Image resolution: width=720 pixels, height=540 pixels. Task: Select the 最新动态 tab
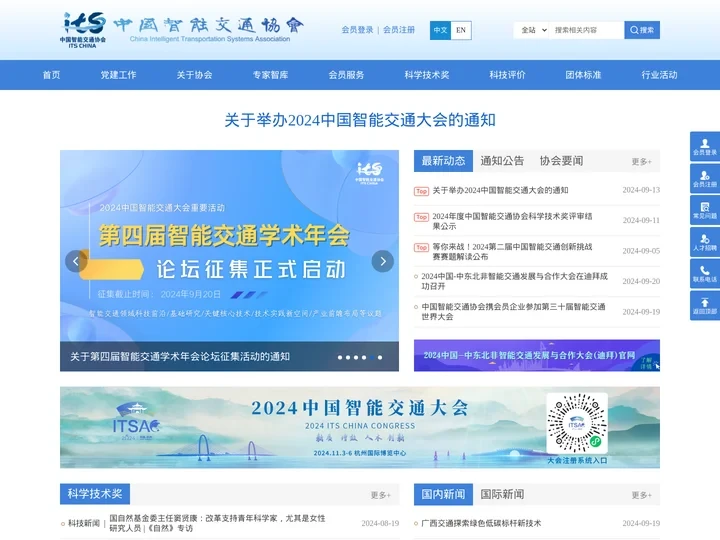click(x=443, y=161)
